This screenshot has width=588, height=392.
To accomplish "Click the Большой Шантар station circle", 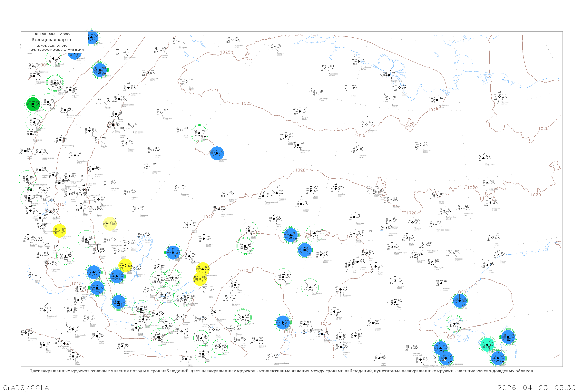I will tap(455, 324).
